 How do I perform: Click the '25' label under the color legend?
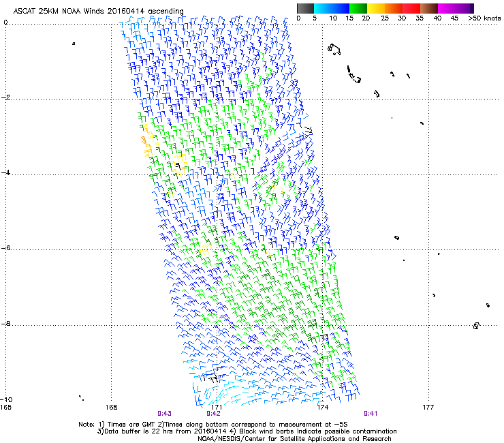pos(385,18)
